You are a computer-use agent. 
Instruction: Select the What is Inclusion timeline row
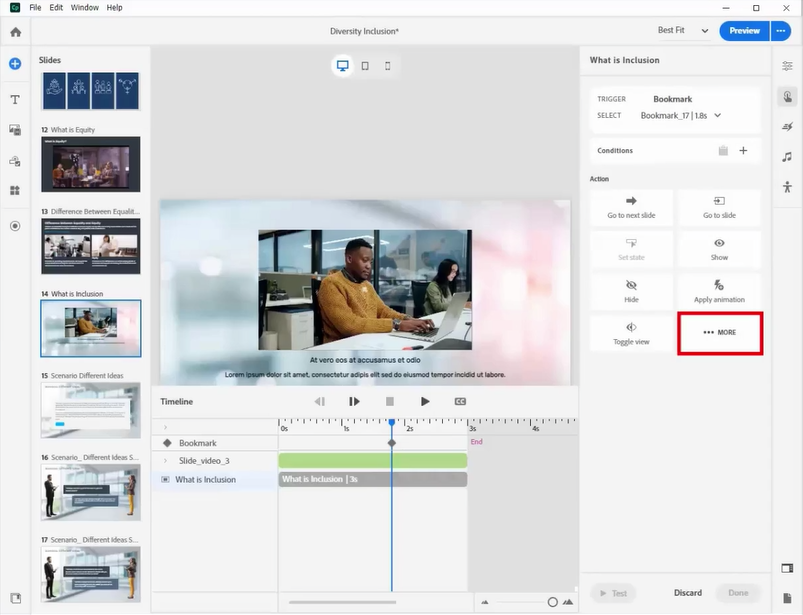tap(215, 480)
